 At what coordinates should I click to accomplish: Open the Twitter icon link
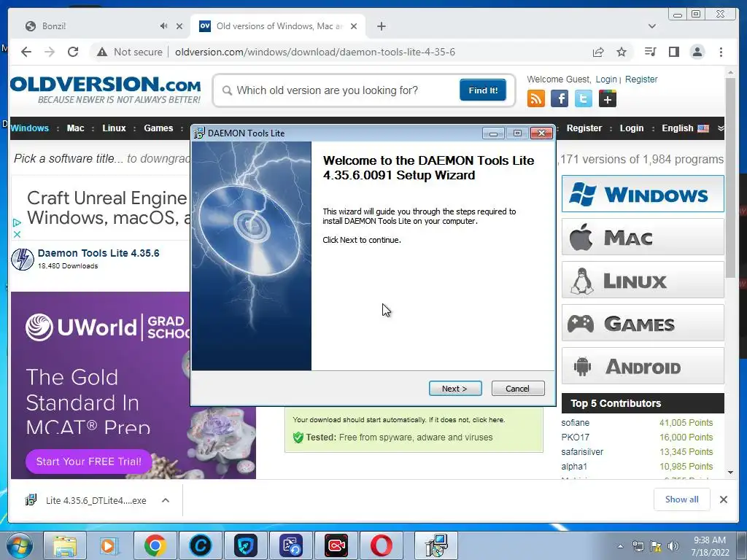[x=583, y=98]
